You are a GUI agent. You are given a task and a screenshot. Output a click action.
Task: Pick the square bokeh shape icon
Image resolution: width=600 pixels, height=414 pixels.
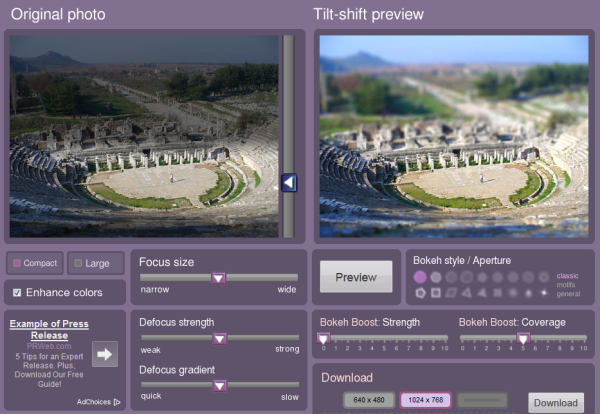(436, 293)
